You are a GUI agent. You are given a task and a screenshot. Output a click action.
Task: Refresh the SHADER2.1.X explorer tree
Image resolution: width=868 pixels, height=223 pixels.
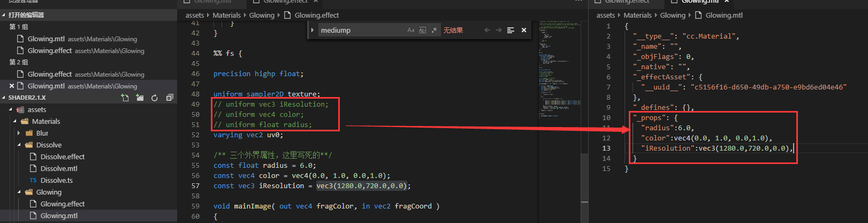pos(155,98)
